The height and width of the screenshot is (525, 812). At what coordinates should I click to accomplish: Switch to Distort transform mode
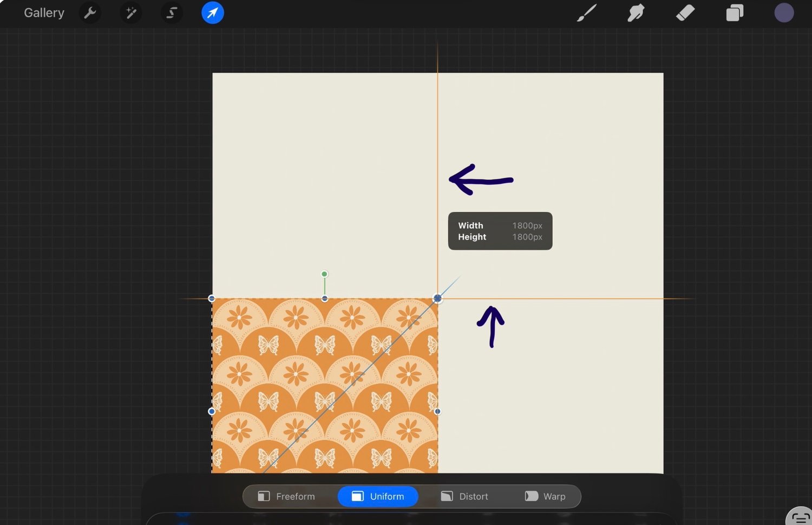pyautogui.click(x=465, y=496)
